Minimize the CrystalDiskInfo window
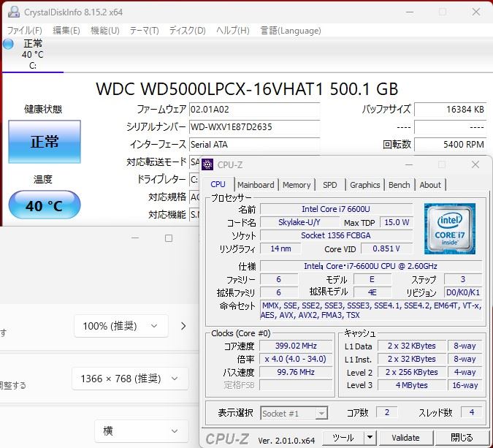 coord(409,12)
